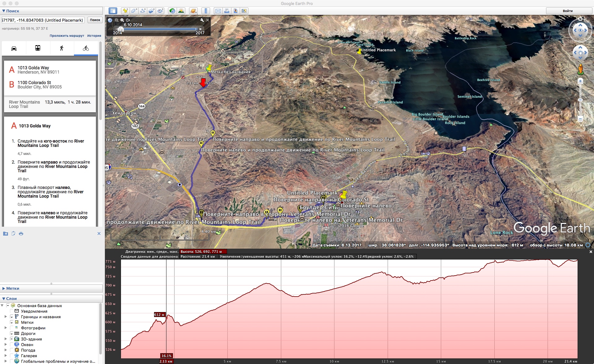Enable the Фотографии layer checkbox
The height and width of the screenshot is (364, 594).
[x=12, y=328]
